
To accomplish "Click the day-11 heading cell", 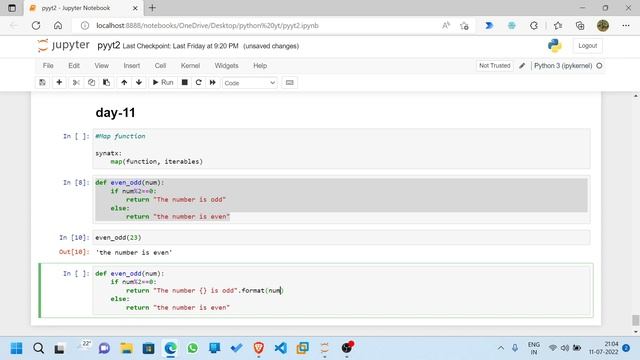I will pos(115,113).
